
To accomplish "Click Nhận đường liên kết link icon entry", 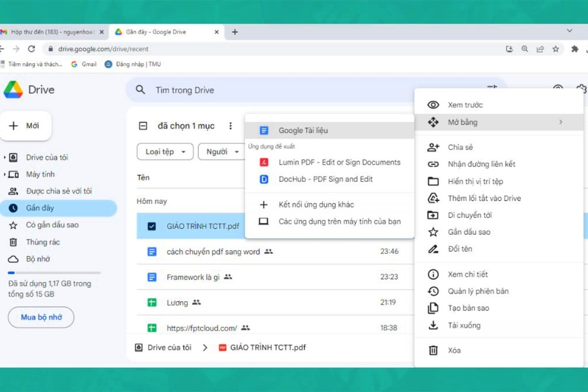I will (499, 164).
